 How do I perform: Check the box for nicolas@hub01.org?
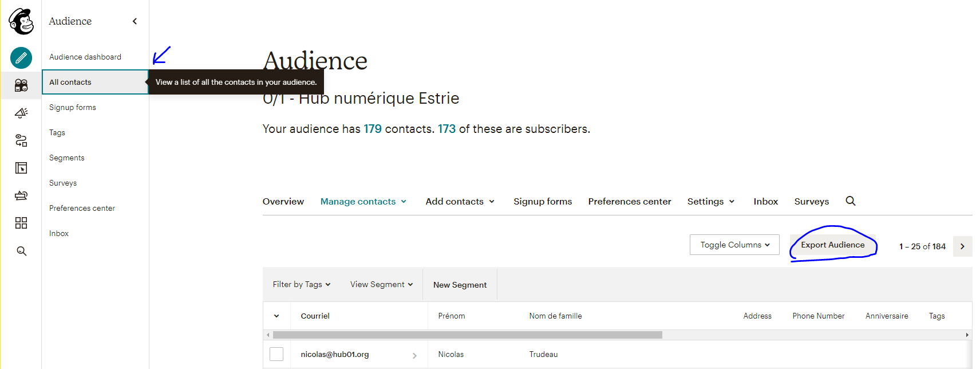coord(276,354)
